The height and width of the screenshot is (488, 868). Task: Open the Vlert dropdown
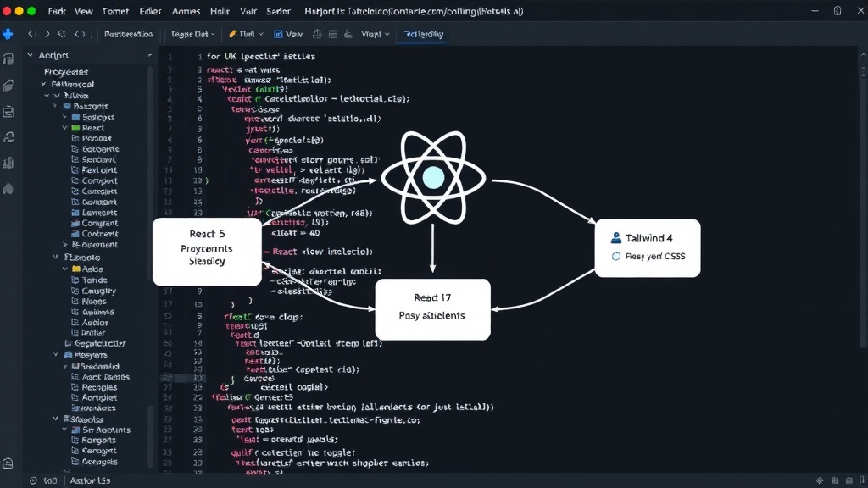point(376,34)
